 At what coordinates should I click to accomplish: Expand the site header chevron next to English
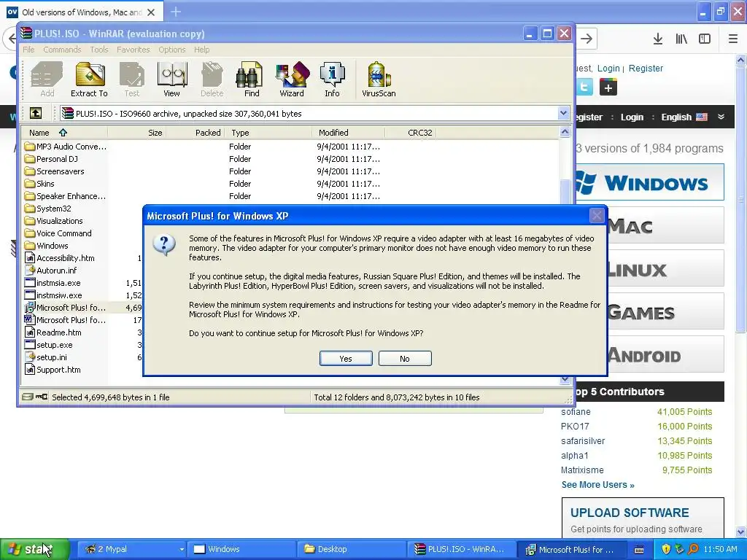(721, 117)
